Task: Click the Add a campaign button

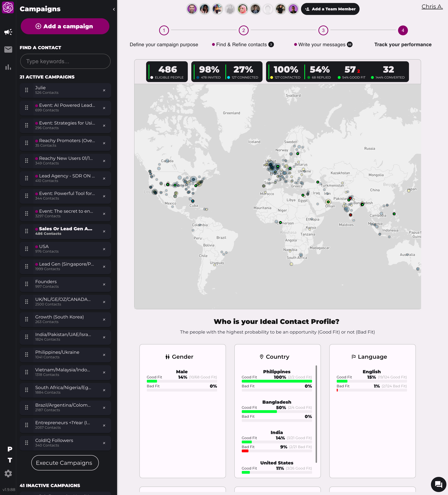Action: click(x=65, y=26)
